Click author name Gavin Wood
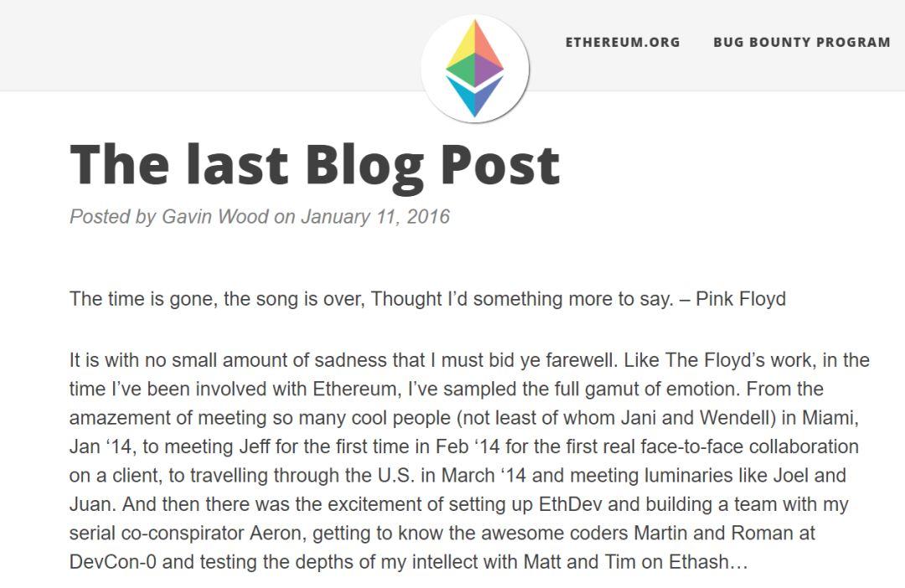Screen dimensions: 905x588 (x=215, y=216)
